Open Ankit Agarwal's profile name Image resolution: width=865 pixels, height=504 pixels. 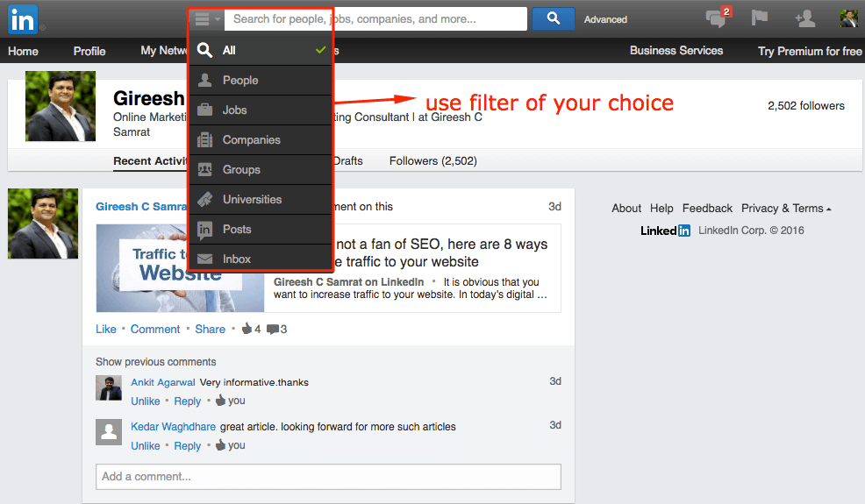click(x=163, y=382)
